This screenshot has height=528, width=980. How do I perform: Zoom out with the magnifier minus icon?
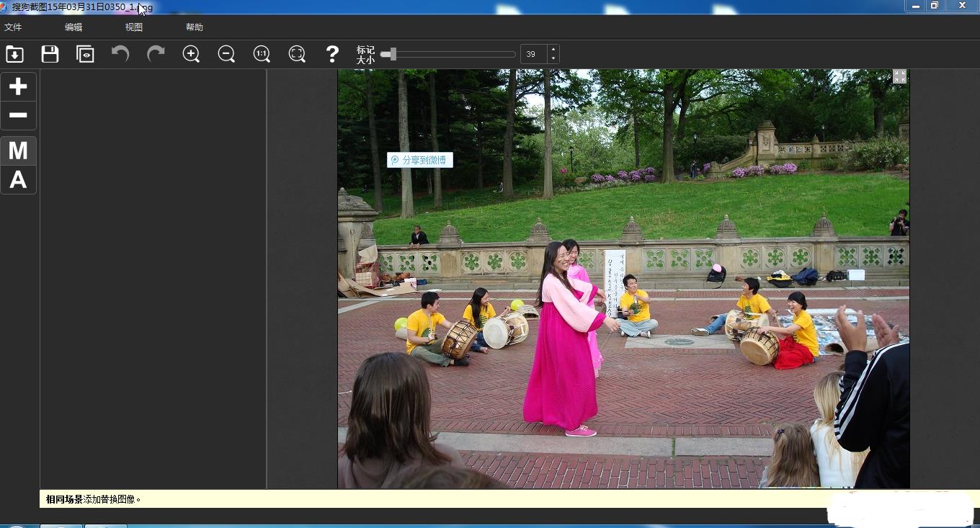click(226, 54)
